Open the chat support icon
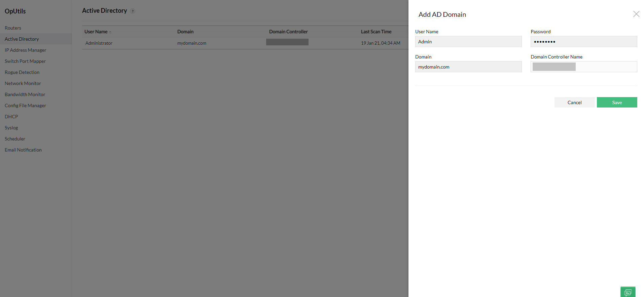Viewport: 644px width, 297px height. click(628, 292)
